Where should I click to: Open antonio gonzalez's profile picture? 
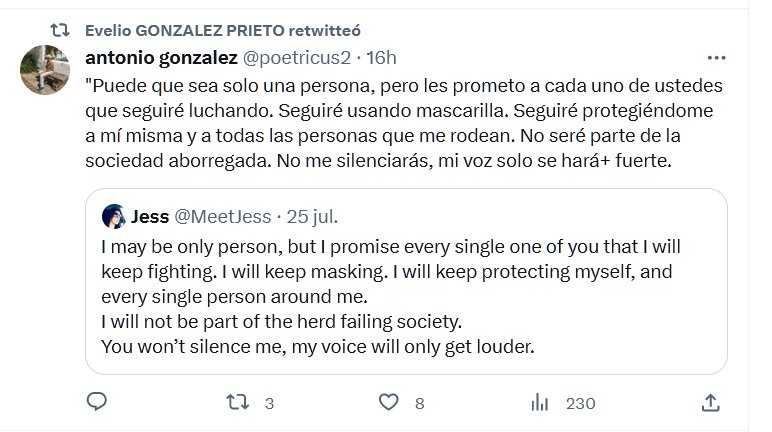click(46, 72)
